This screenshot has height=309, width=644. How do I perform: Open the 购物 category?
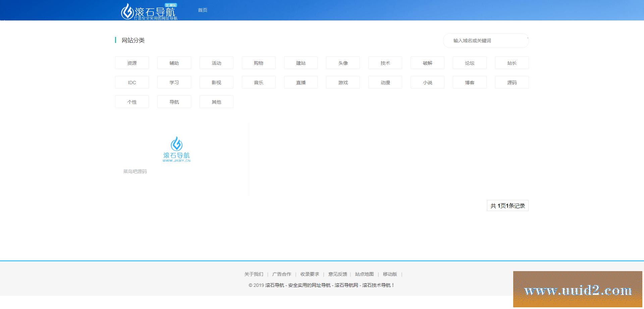click(258, 63)
